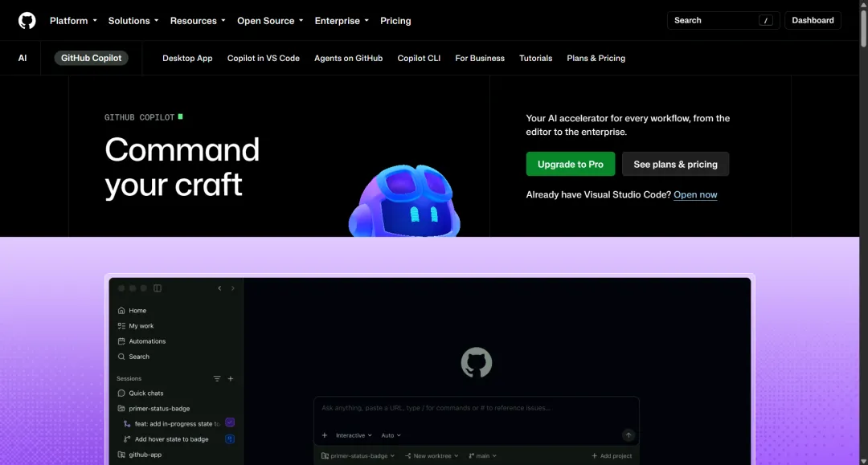
Task: Go to the Pricing page
Action: click(x=395, y=20)
